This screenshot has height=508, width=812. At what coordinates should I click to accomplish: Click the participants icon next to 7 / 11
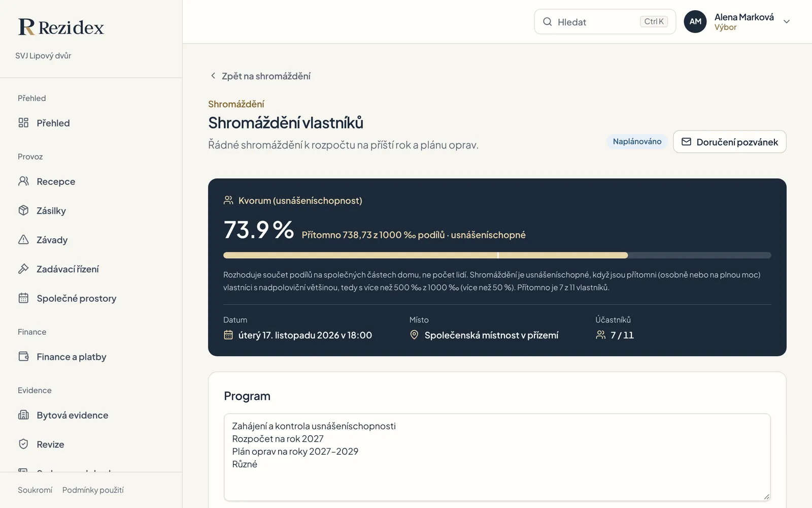(600, 335)
